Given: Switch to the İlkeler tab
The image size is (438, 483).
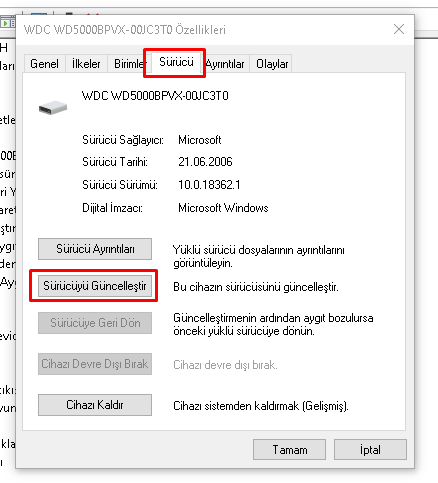Looking at the screenshot, I should [86, 63].
